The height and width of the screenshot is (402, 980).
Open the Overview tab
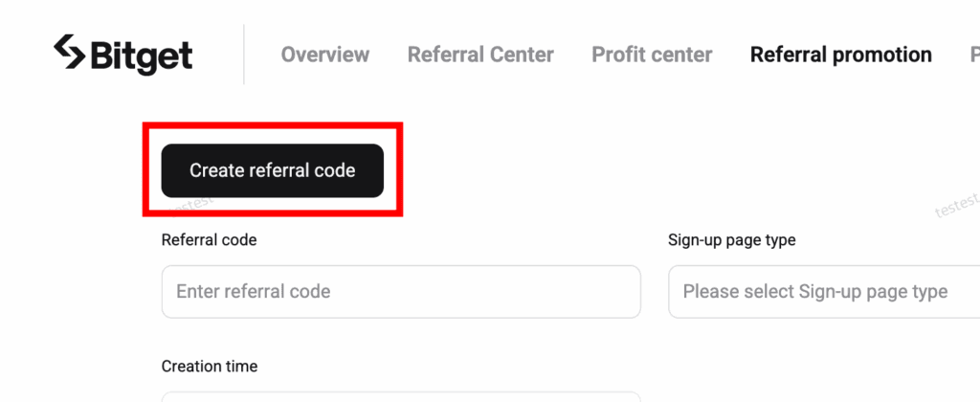tap(325, 55)
